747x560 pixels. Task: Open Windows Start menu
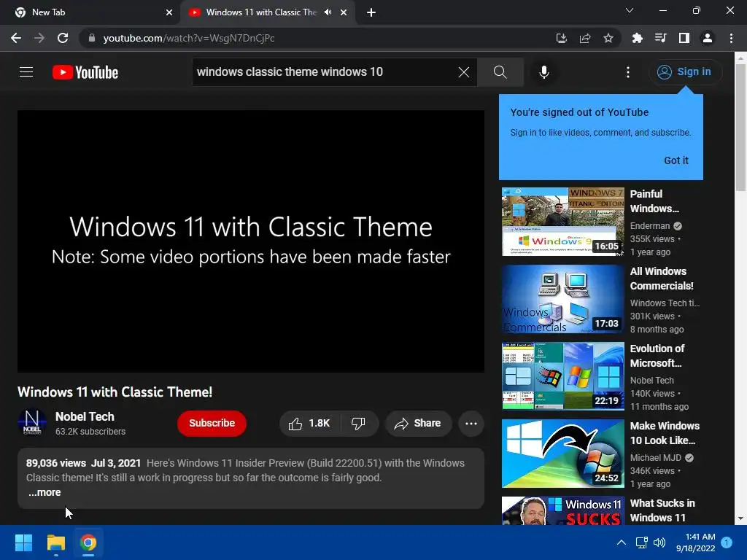(23, 542)
